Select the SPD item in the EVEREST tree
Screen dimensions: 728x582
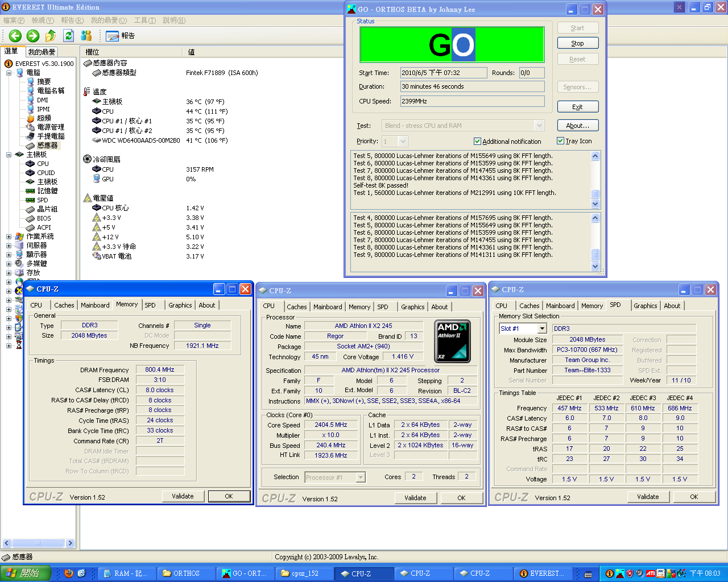tap(42, 200)
